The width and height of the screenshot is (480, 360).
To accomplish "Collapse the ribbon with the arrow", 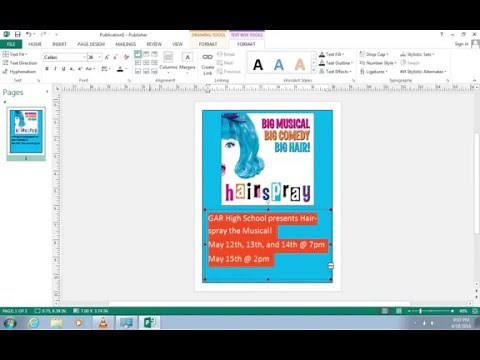I will (474, 80).
